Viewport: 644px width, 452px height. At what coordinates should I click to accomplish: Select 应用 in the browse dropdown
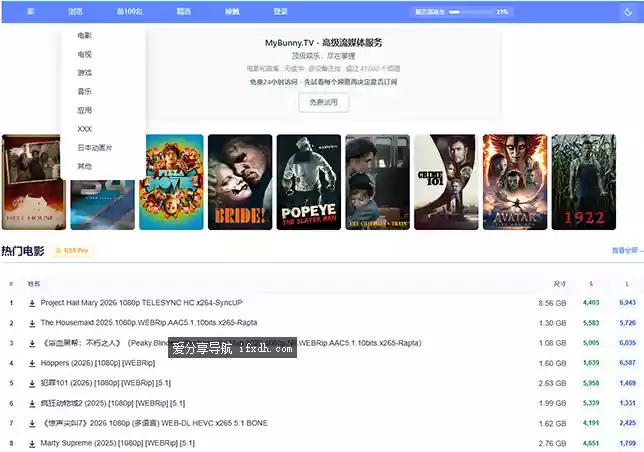coord(85,110)
